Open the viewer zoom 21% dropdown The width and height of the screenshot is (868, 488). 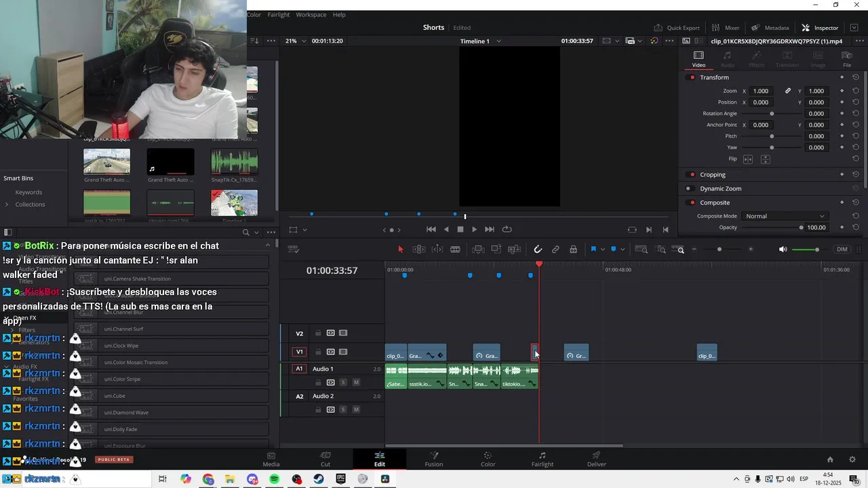point(295,41)
